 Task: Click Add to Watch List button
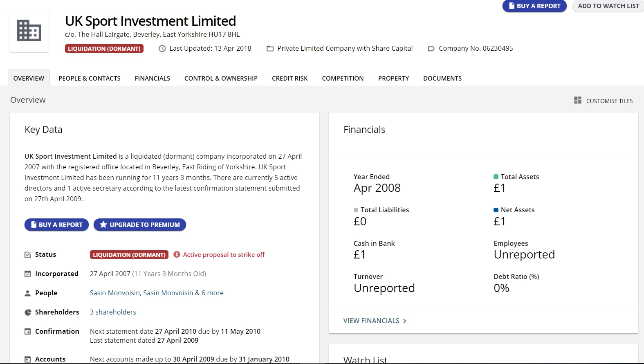pyautogui.click(x=608, y=6)
